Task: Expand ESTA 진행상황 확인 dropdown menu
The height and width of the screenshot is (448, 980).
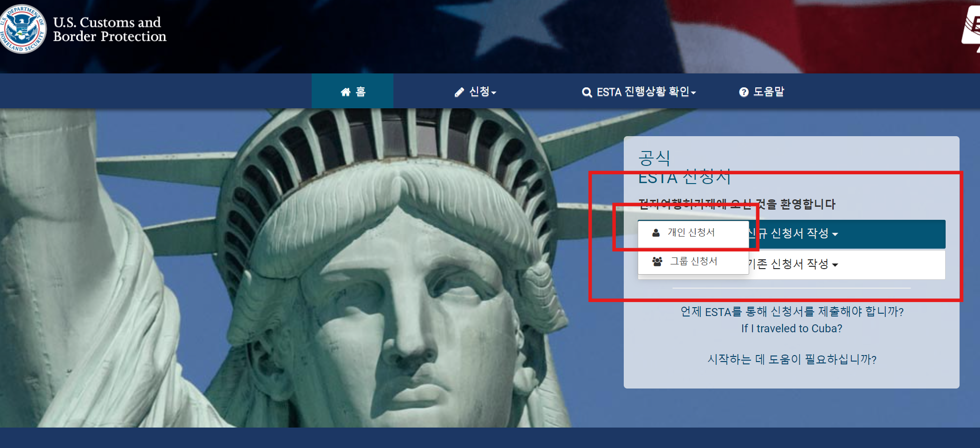Action: pos(639,92)
